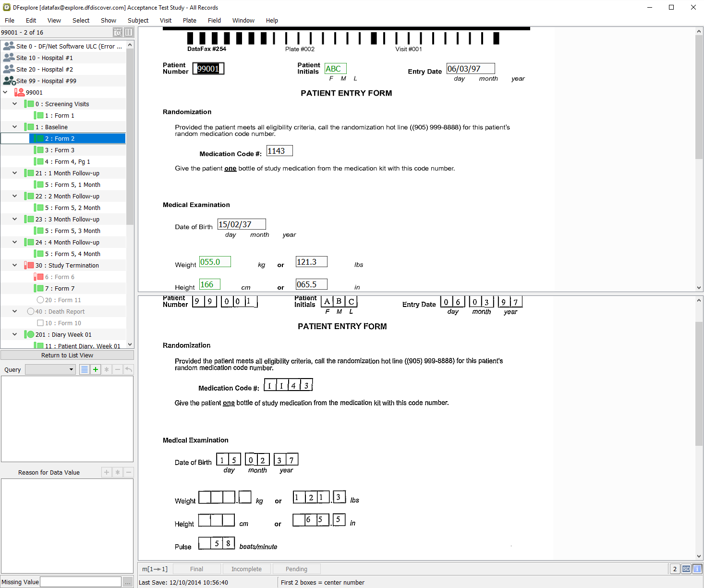
Task: Select the 10 : Form 10 empty box
Action: pos(40,323)
